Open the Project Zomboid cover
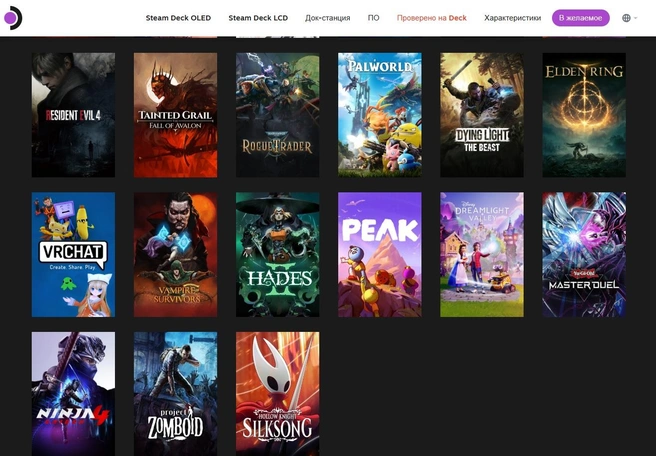This screenshot has width=656, height=456. tap(175, 394)
